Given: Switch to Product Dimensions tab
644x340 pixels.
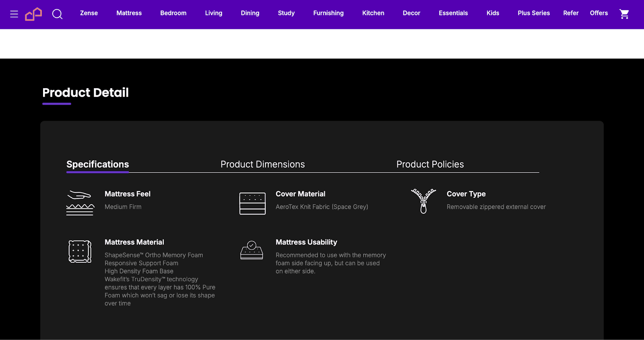Looking at the screenshot, I should click(262, 164).
